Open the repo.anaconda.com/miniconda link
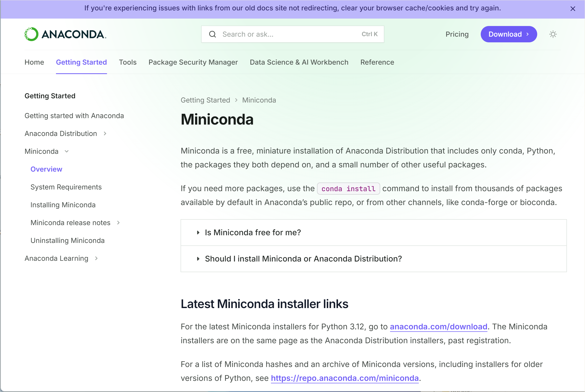Image resolution: width=585 pixels, height=392 pixels. click(345, 378)
